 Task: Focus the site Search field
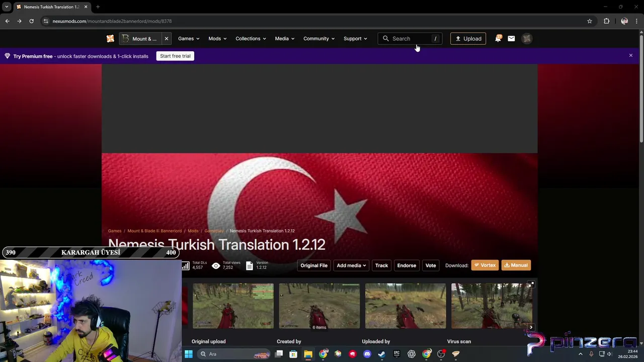(410, 39)
